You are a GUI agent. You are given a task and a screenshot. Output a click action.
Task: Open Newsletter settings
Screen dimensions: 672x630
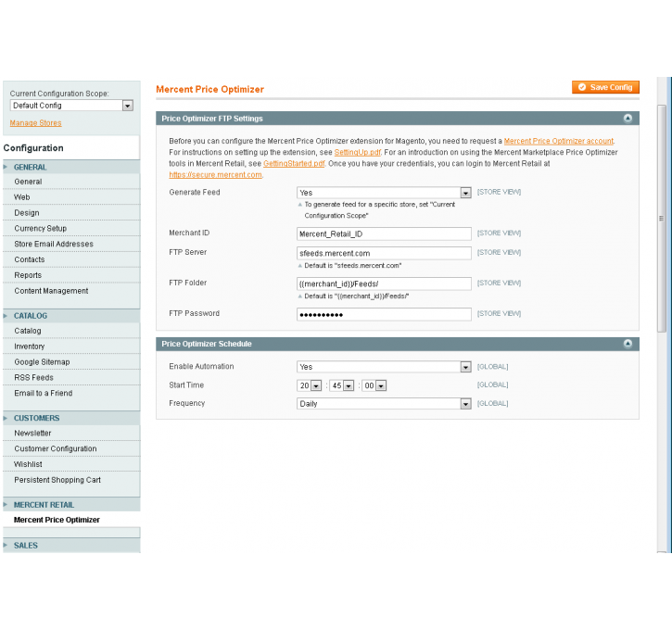(71, 433)
